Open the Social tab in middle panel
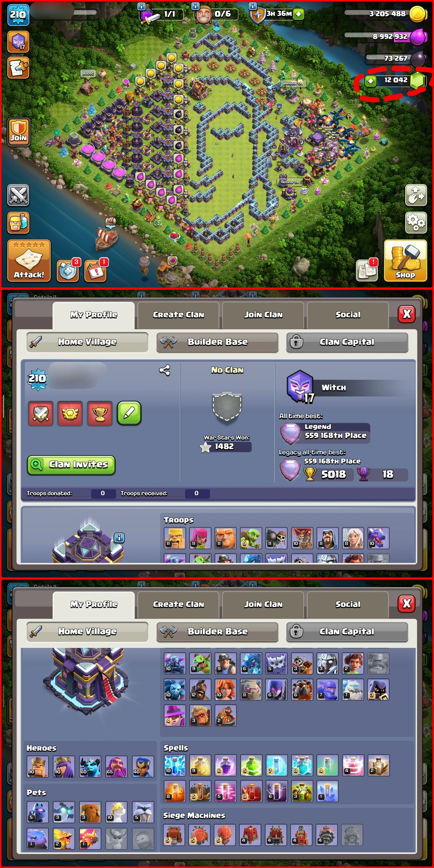 tap(348, 315)
